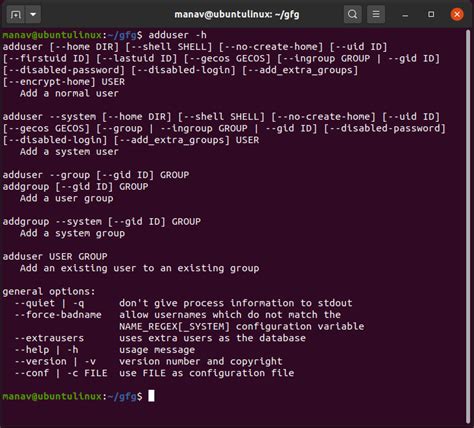Click 'uses extra users as the database'
The image size is (474, 428).
[212, 338]
